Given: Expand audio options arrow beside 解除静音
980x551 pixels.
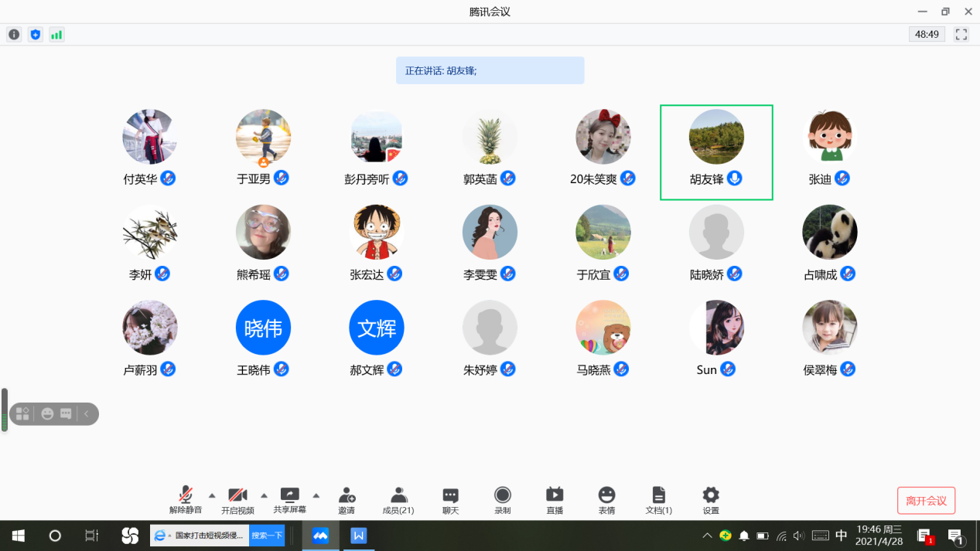Looking at the screenshot, I should pyautogui.click(x=212, y=495).
